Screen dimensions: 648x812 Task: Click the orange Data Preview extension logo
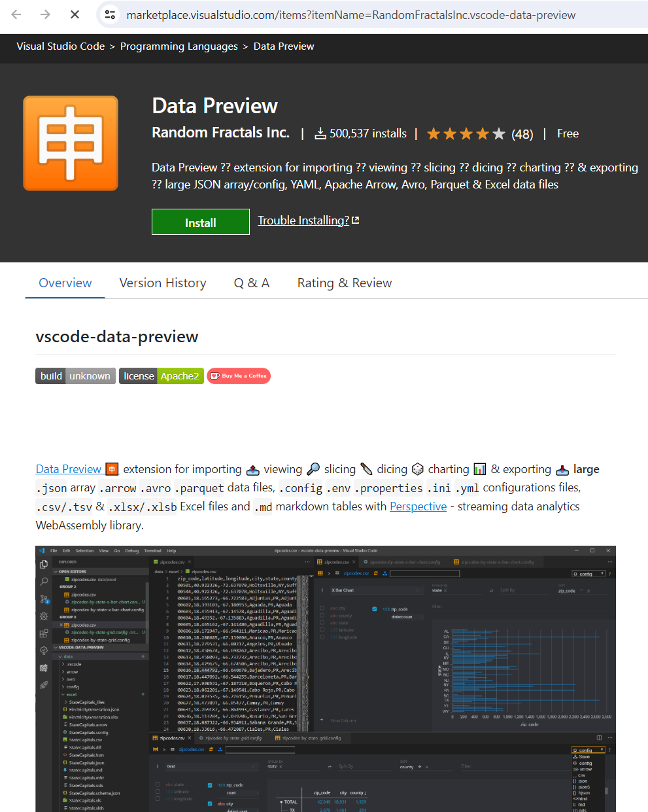tap(71, 143)
